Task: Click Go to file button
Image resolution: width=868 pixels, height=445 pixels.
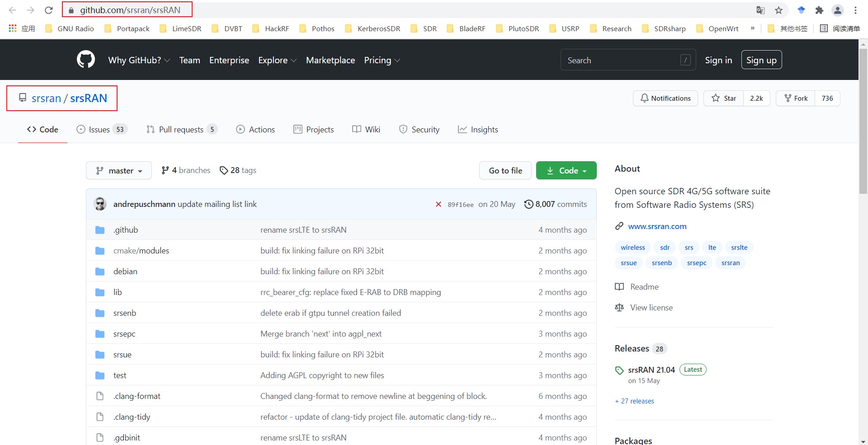Action: tap(505, 170)
